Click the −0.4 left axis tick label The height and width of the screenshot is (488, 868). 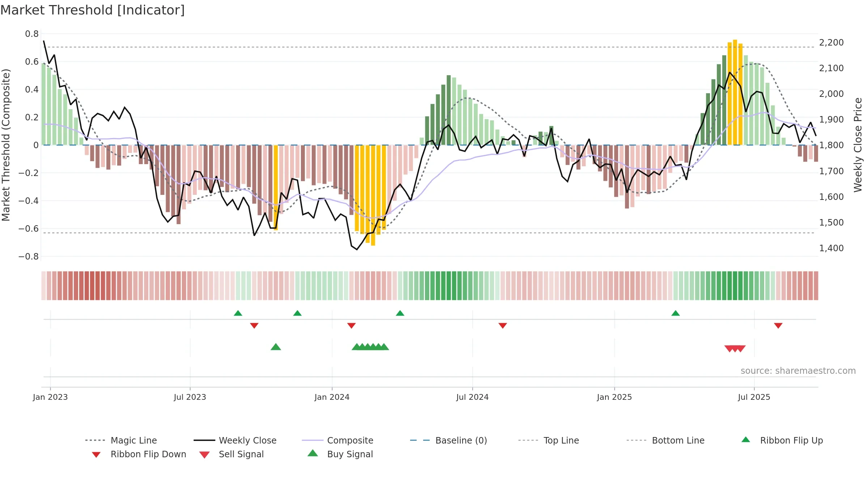[x=29, y=201]
